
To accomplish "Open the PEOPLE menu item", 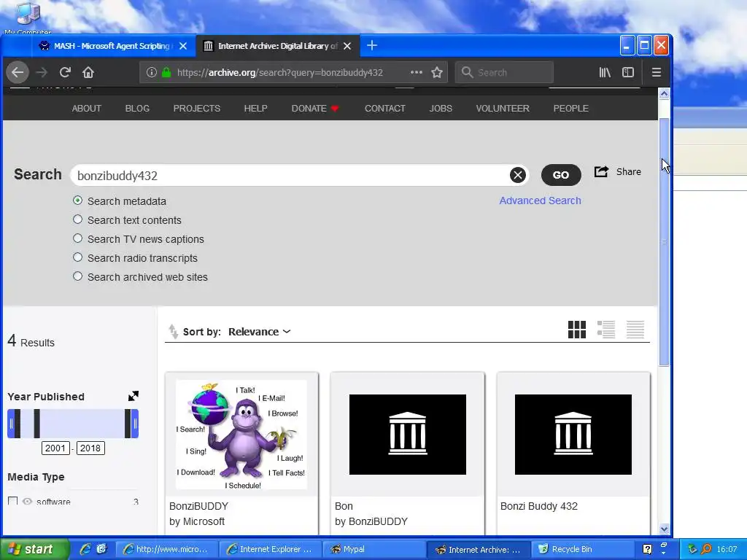I will 570,109.
